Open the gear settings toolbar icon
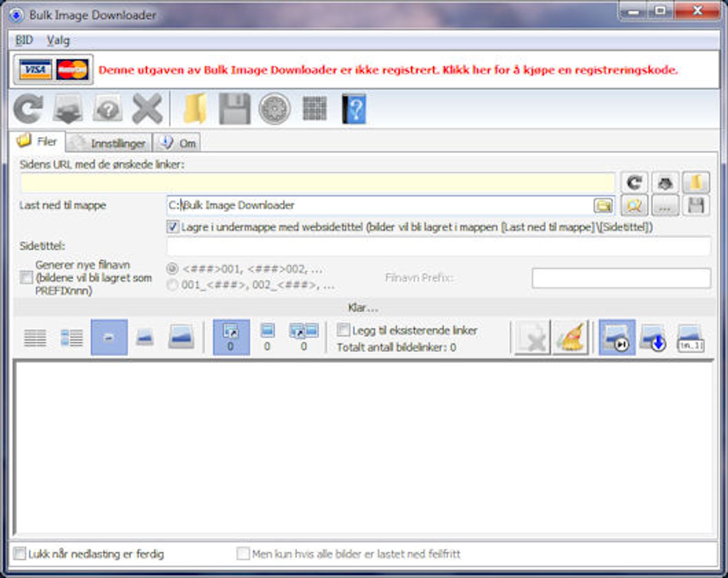 tap(274, 108)
